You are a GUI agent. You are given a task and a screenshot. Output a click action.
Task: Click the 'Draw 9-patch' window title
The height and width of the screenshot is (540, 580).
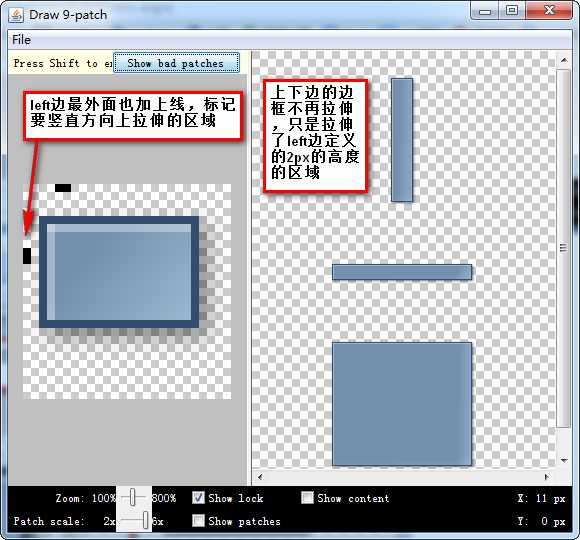tap(68, 15)
